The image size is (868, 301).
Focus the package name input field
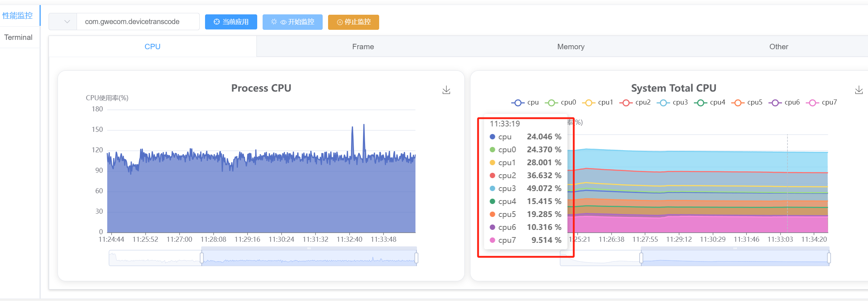pos(138,22)
